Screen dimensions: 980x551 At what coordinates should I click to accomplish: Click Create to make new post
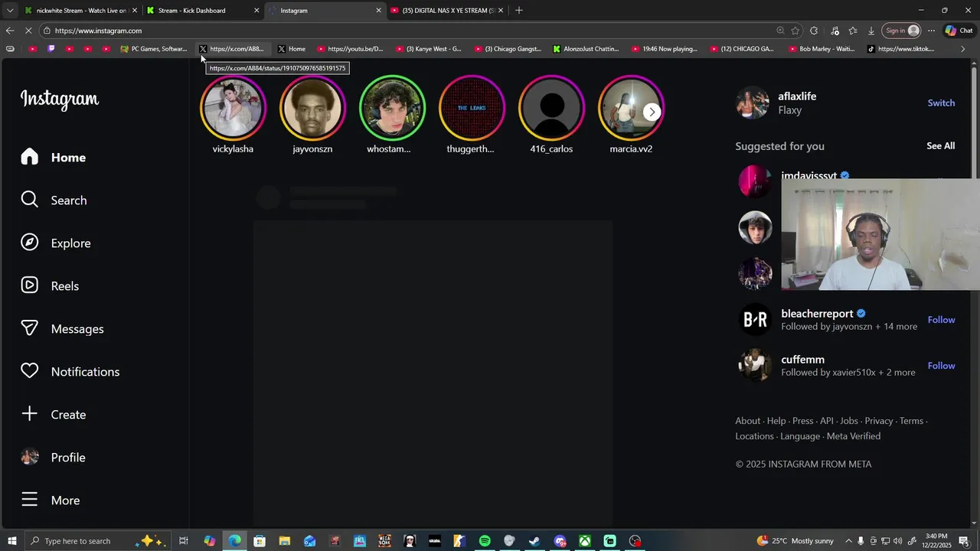click(53, 415)
